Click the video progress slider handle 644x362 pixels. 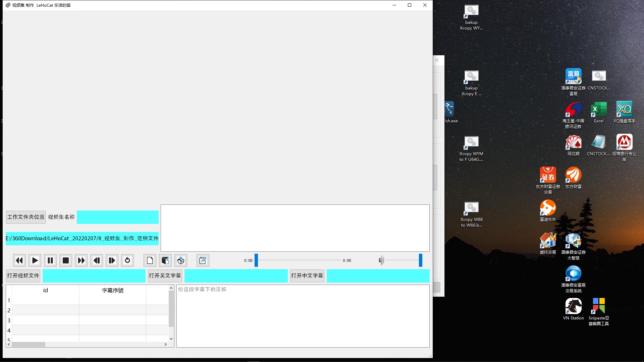click(256, 260)
